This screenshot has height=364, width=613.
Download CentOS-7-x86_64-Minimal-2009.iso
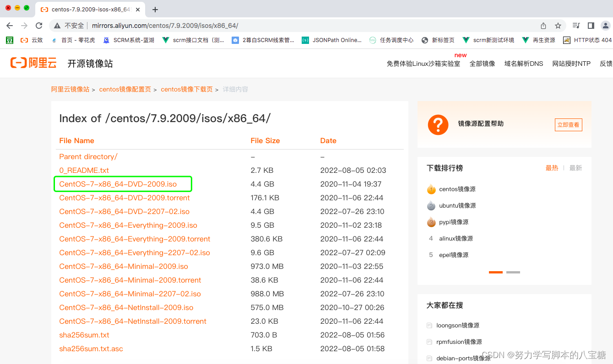click(x=124, y=266)
